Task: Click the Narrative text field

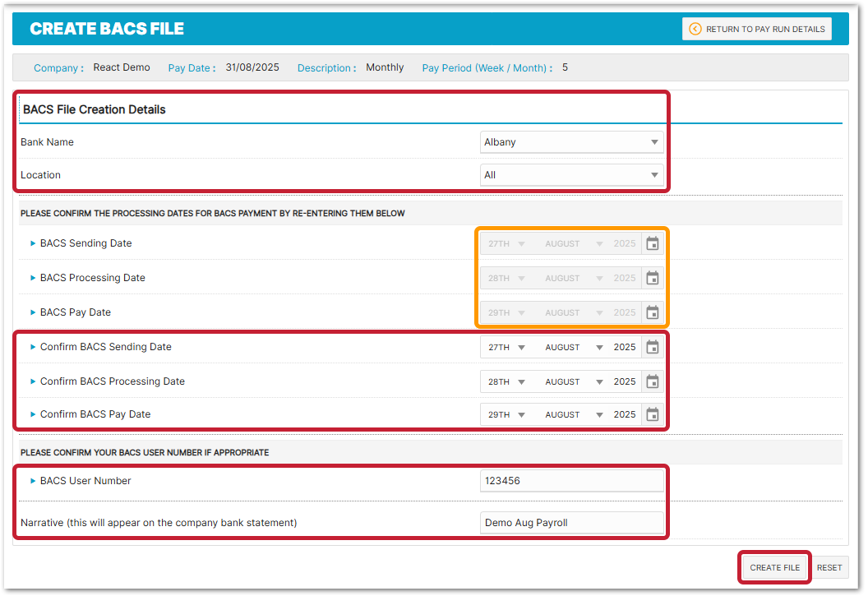Action: coord(571,523)
